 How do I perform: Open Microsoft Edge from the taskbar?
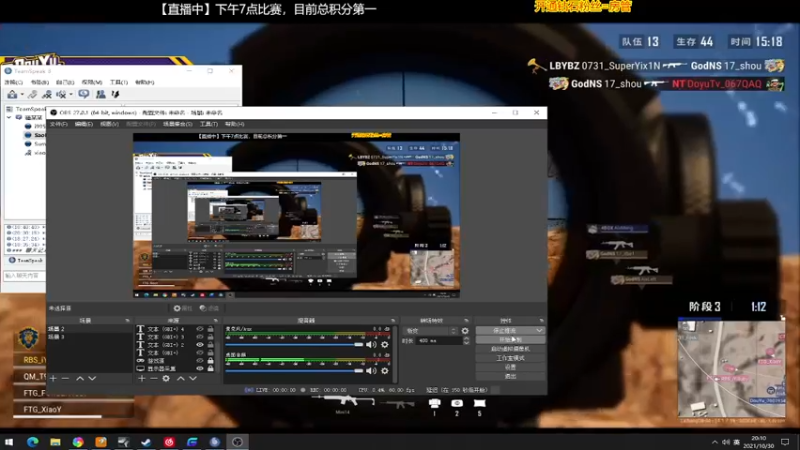pyautogui.click(x=33, y=442)
